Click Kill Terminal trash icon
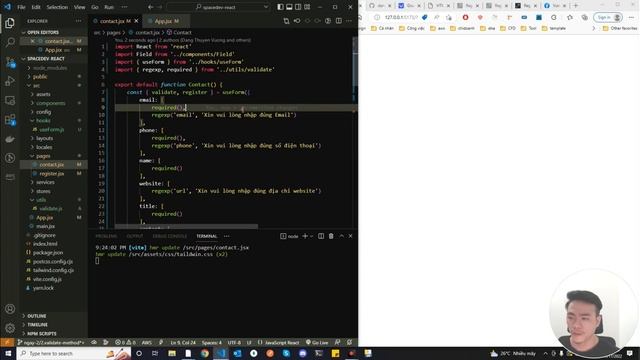 click(x=331, y=236)
